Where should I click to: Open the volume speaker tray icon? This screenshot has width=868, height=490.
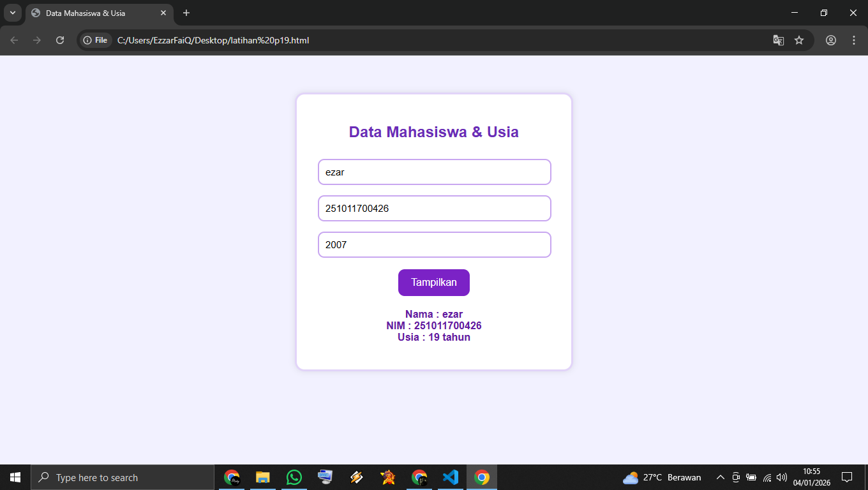[782, 477]
